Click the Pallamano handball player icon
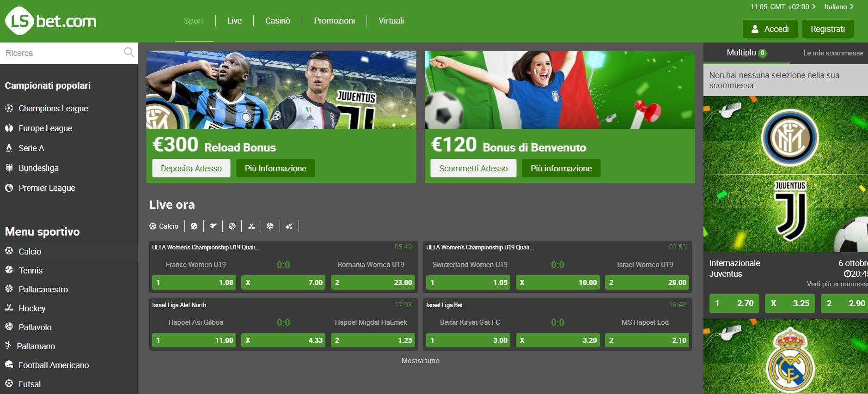Viewport: 868px width, 394px height. (x=8, y=346)
